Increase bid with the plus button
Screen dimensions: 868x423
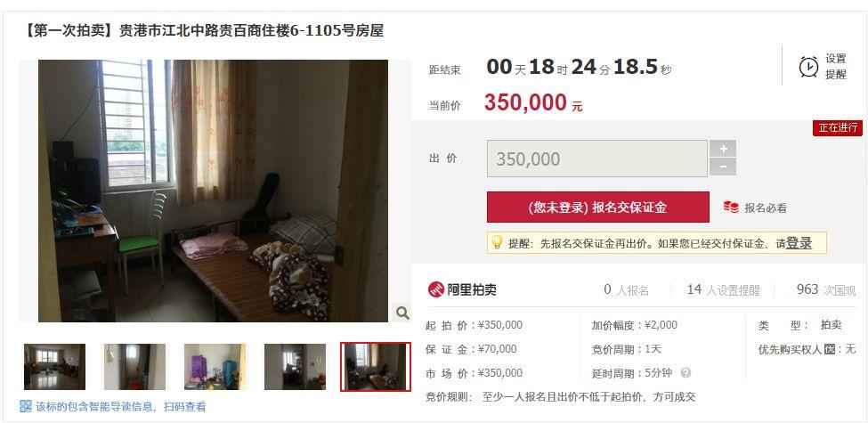click(723, 149)
